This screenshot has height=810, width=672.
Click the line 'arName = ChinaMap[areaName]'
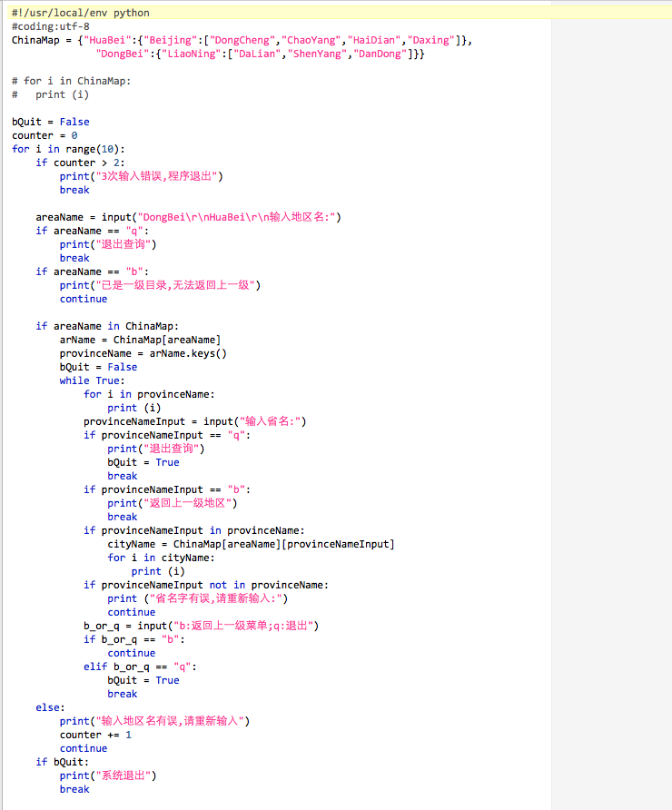click(140, 340)
